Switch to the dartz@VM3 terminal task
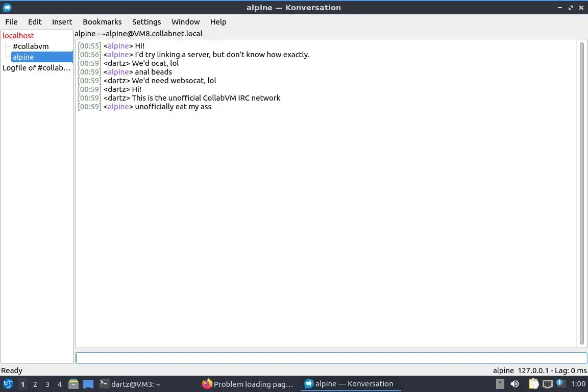Screen dimensions: 588x392 click(148, 384)
